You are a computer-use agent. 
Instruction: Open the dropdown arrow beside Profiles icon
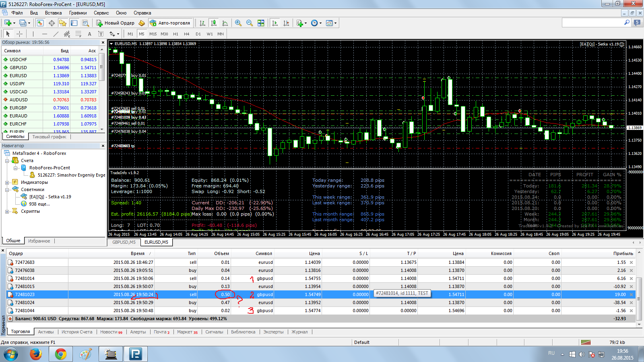[x=29, y=23]
